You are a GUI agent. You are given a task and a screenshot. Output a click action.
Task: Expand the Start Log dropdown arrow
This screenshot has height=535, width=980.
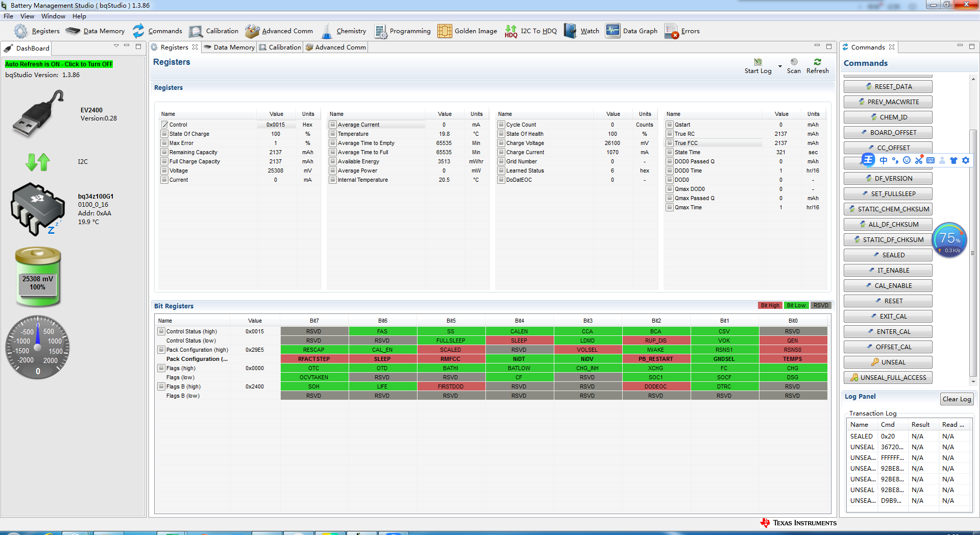(x=780, y=66)
